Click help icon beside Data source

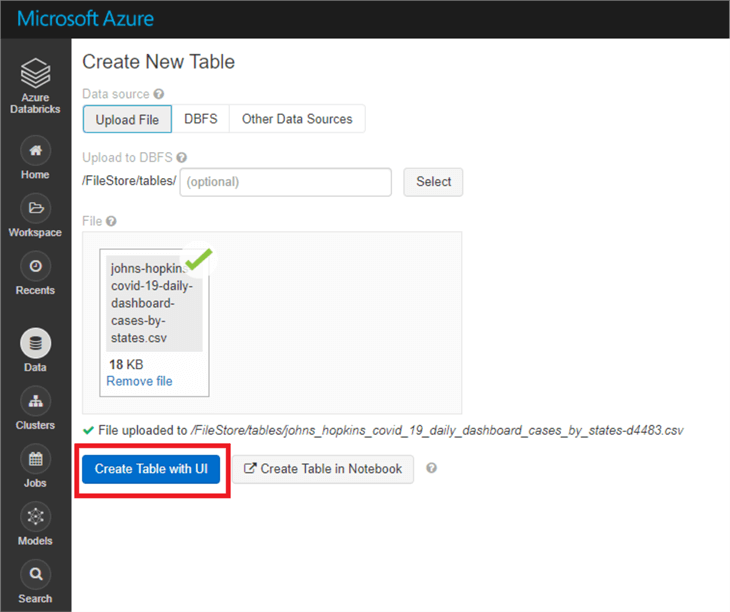(x=159, y=94)
